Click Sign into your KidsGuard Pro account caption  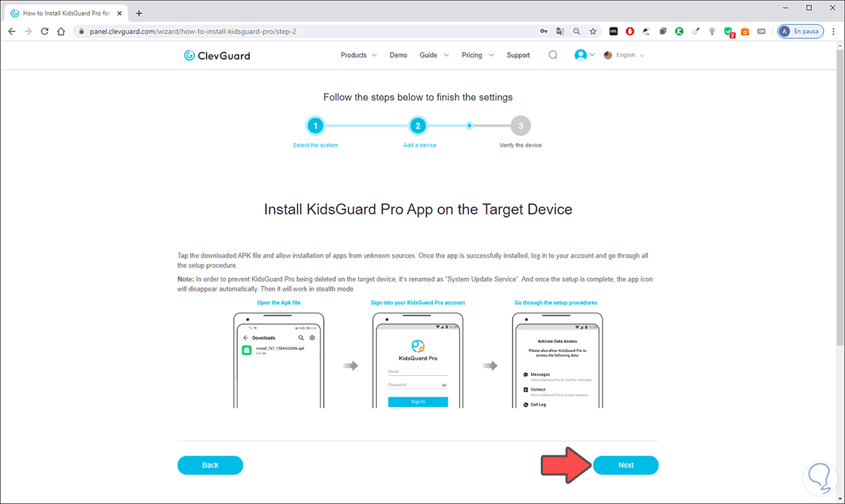click(x=418, y=303)
